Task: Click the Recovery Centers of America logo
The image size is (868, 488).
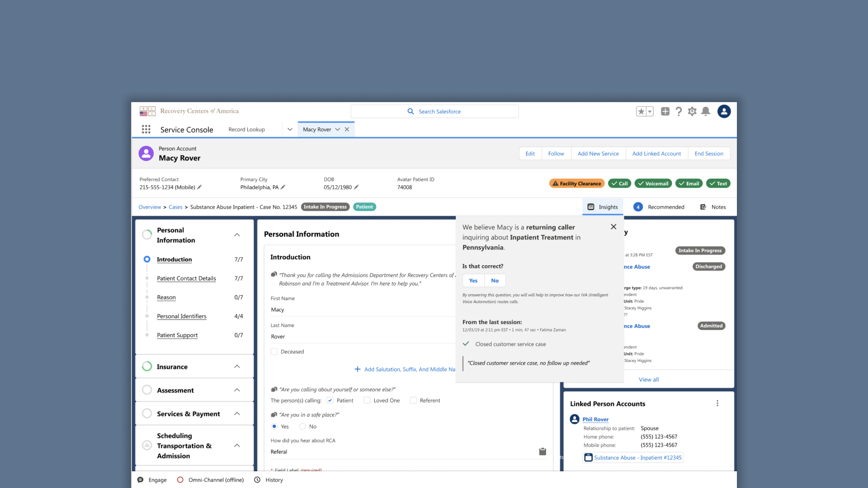Action: [x=189, y=111]
